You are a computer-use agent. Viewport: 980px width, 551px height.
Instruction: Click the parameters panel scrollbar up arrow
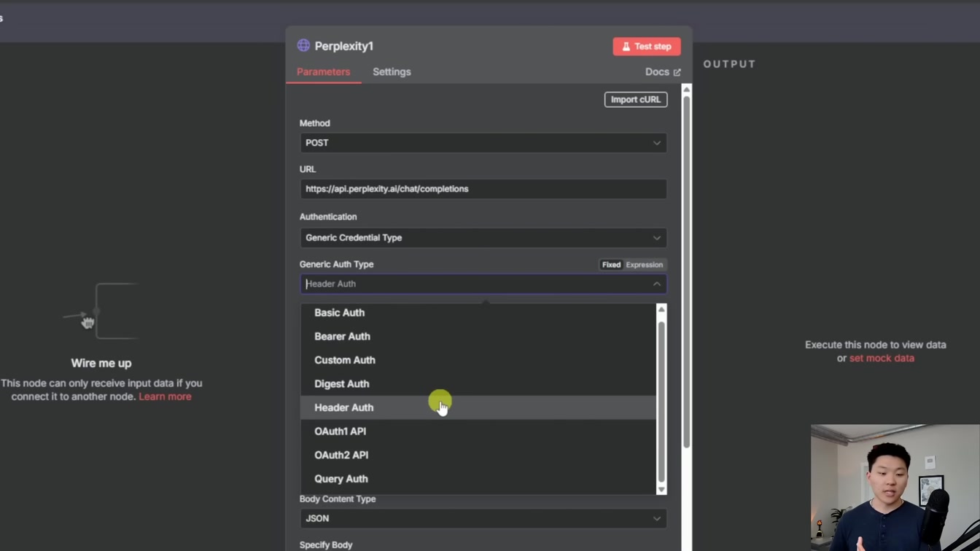click(686, 89)
